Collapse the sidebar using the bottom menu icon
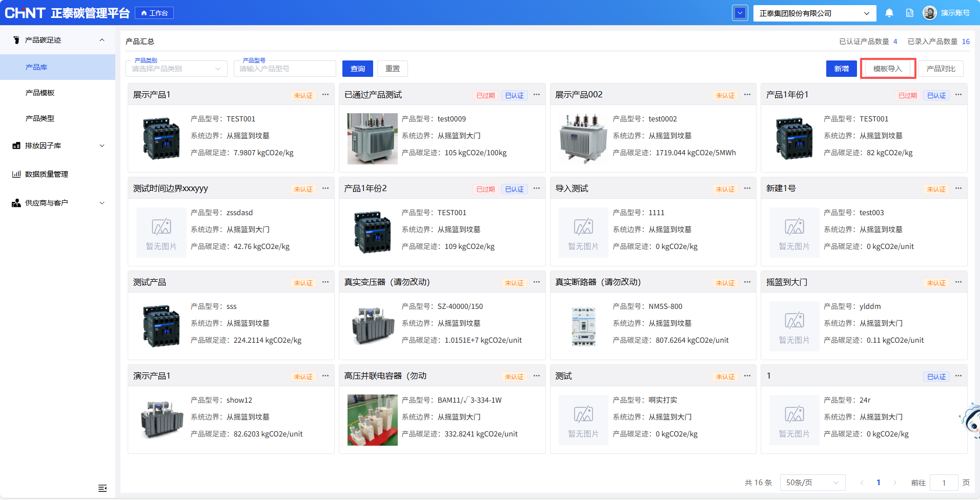 103,488
